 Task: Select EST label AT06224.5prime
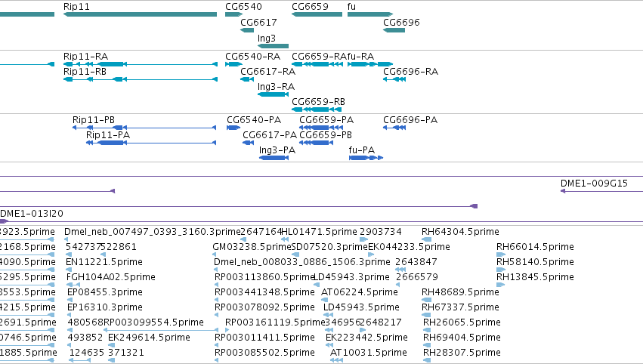(360, 292)
